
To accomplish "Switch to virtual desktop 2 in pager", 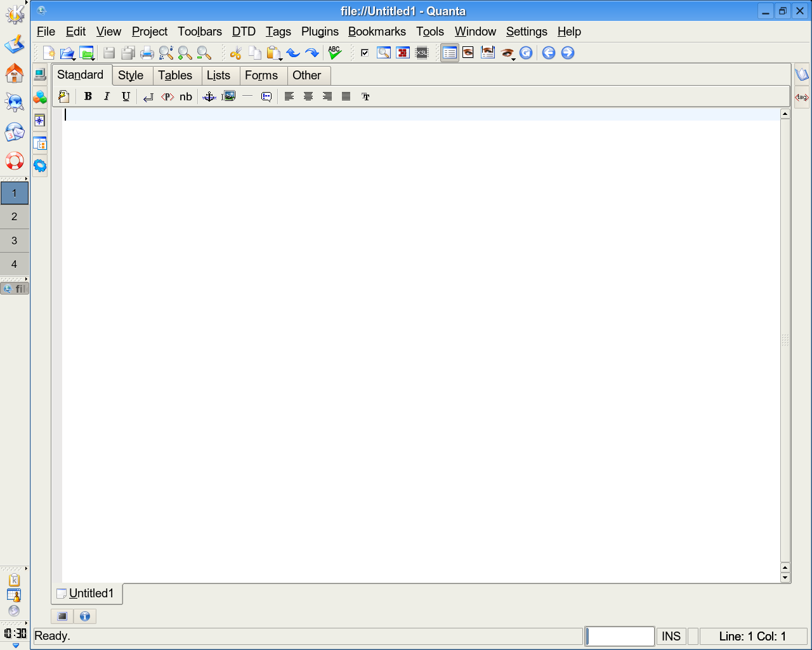I will click(15, 217).
